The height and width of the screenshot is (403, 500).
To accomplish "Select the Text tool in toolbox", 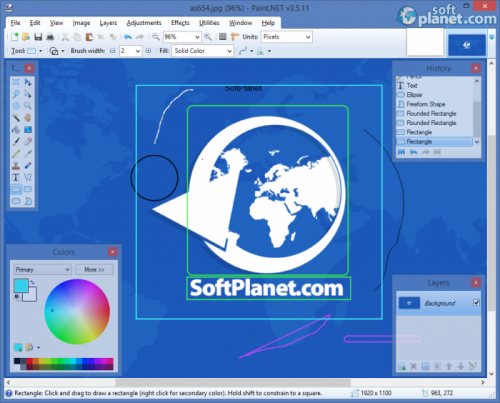I will click(x=16, y=177).
